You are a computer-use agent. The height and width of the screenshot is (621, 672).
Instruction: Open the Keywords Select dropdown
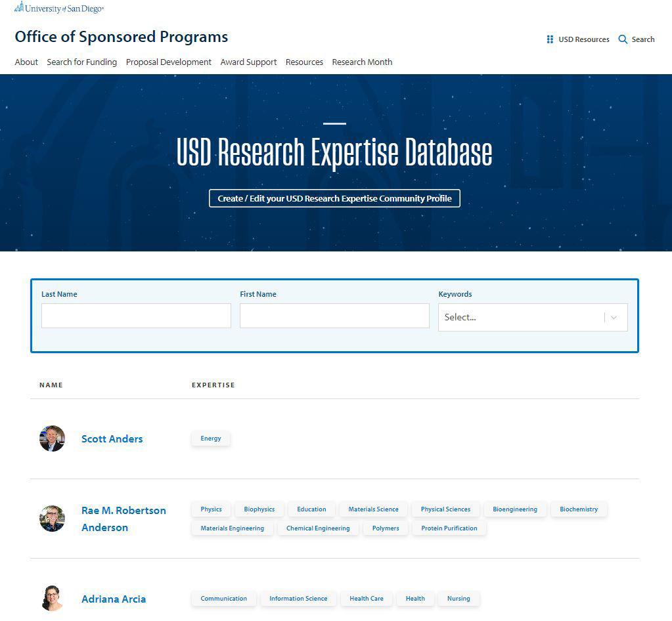pos(533,317)
